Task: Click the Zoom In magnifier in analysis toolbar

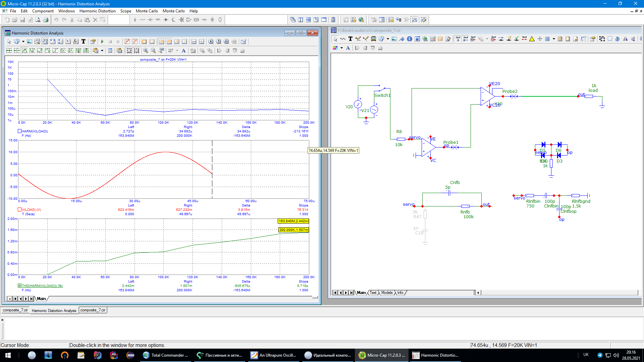Action: click(x=146, y=51)
